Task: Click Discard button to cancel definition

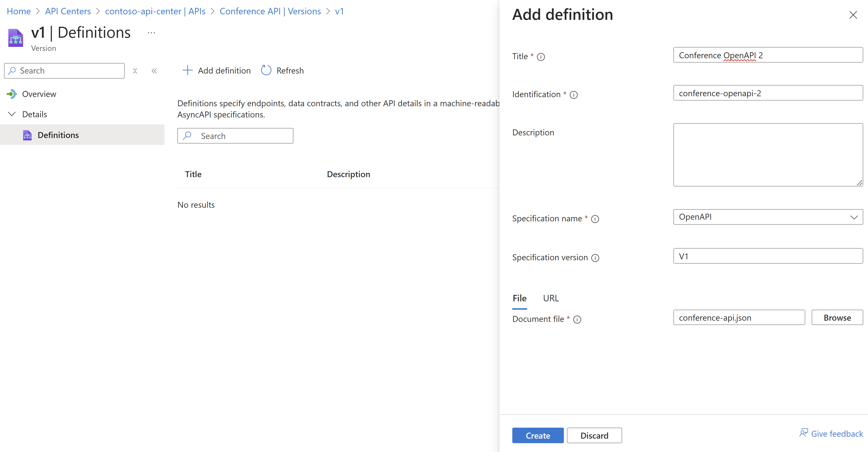Action: tap(594, 435)
